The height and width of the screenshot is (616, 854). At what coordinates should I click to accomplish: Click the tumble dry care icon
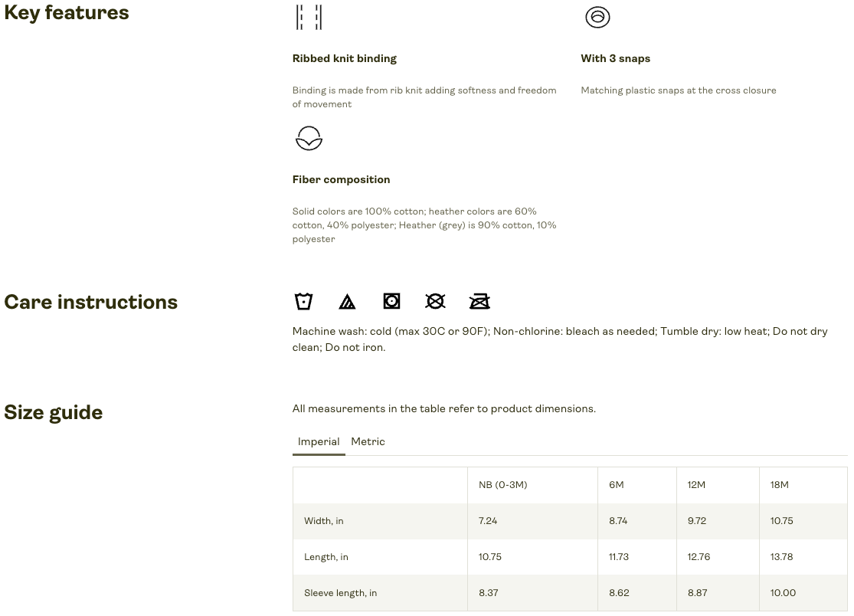(391, 301)
